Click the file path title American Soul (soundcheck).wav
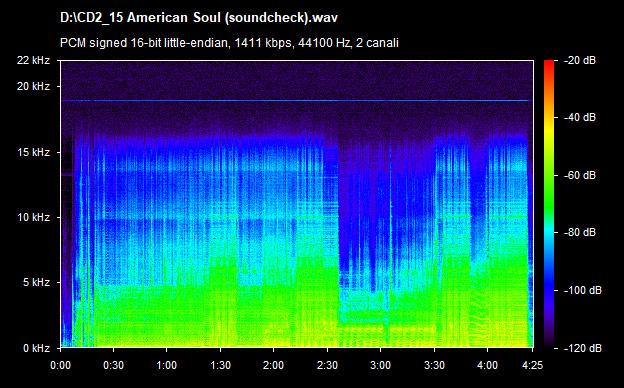The width and height of the screenshot is (624, 388). tap(199, 18)
